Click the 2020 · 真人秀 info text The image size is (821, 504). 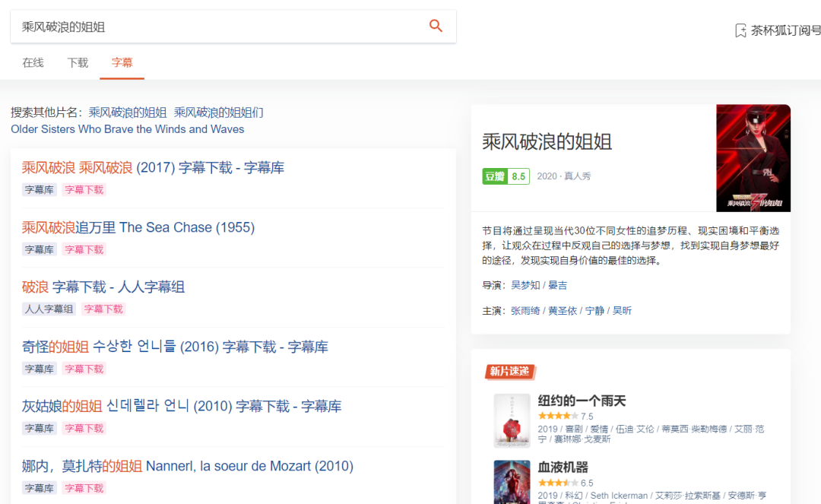tap(564, 176)
